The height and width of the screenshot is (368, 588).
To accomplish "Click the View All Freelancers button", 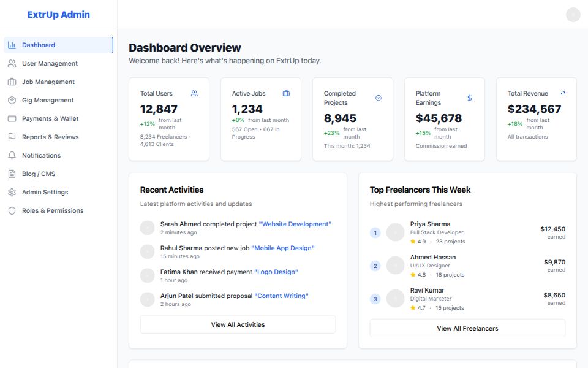I will 467,328.
